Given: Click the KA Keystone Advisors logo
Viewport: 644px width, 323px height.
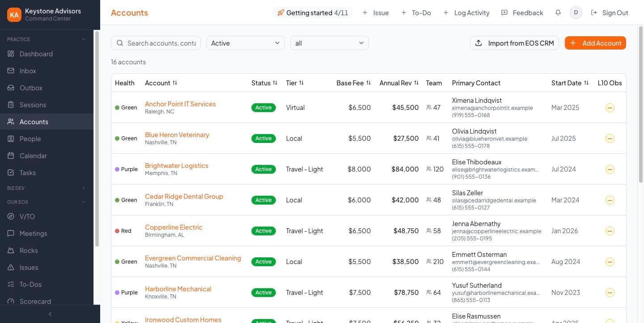Looking at the screenshot, I should coord(14,15).
